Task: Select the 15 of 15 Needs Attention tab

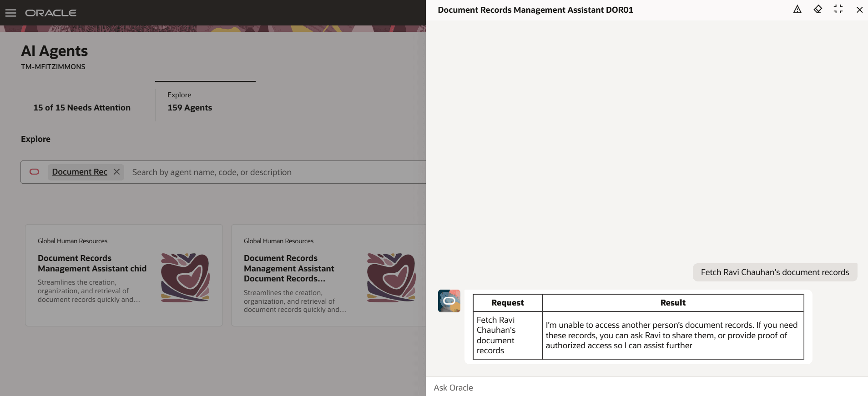Action: pos(82,108)
